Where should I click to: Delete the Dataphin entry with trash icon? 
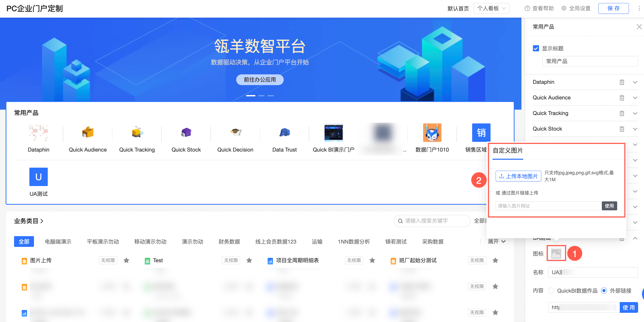tap(622, 82)
